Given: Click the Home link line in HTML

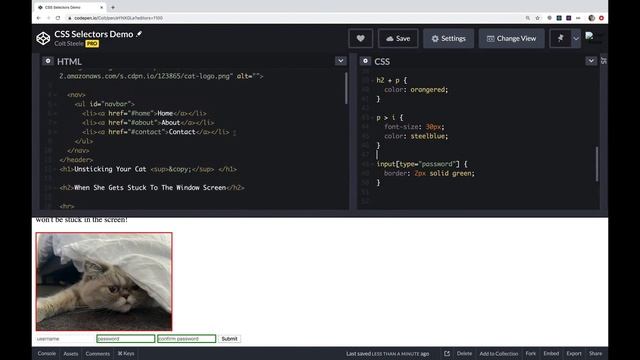Looking at the screenshot, I should (144, 113).
